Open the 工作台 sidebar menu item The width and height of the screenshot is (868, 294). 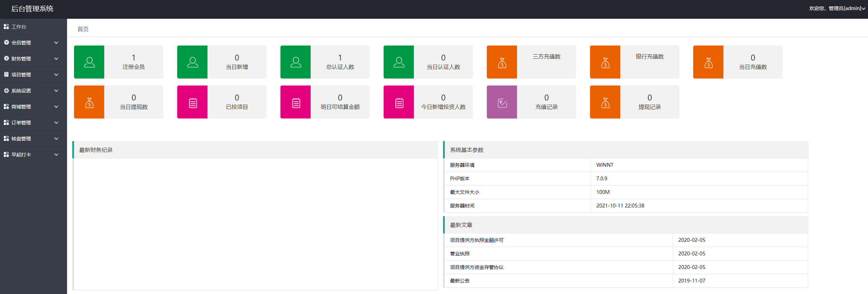[19, 27]
